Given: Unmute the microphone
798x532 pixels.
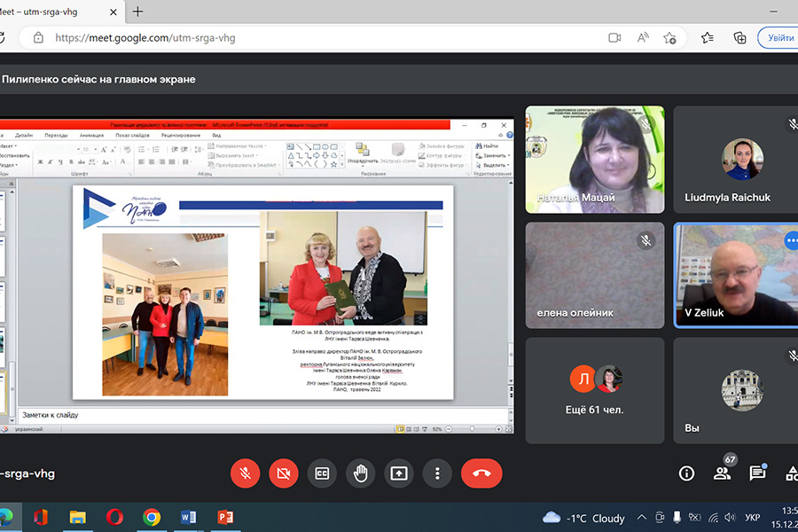Looking at the screenshot, I should [x=246, y=473].
